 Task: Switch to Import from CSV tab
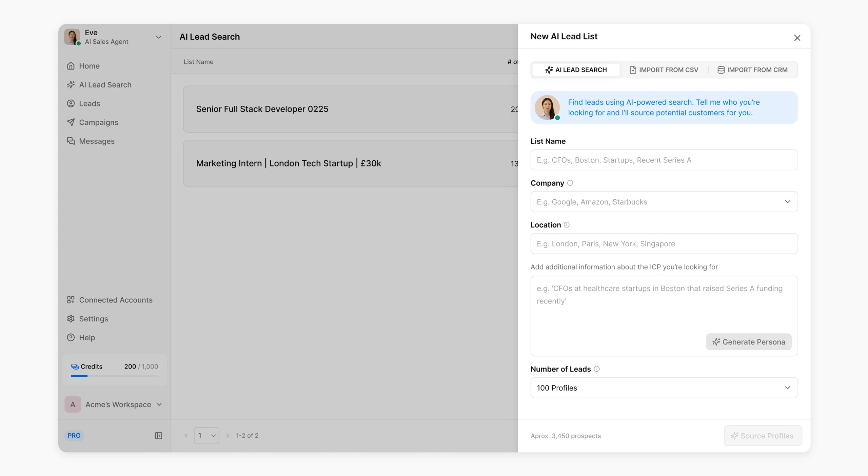(x=664, y=70)
